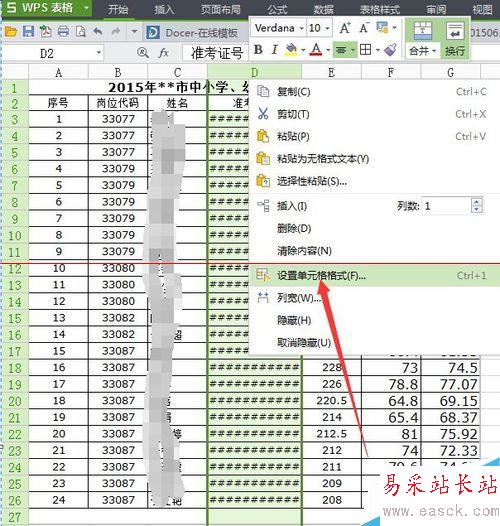Toggle wrap text button
This screenshot has width=500, height=526.
click(x=455, y=39)
